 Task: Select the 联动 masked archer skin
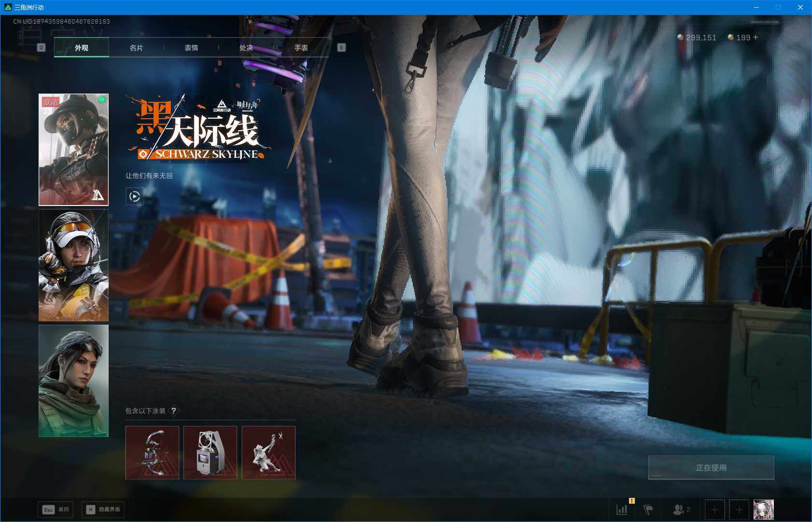click(x=73, y=150)
